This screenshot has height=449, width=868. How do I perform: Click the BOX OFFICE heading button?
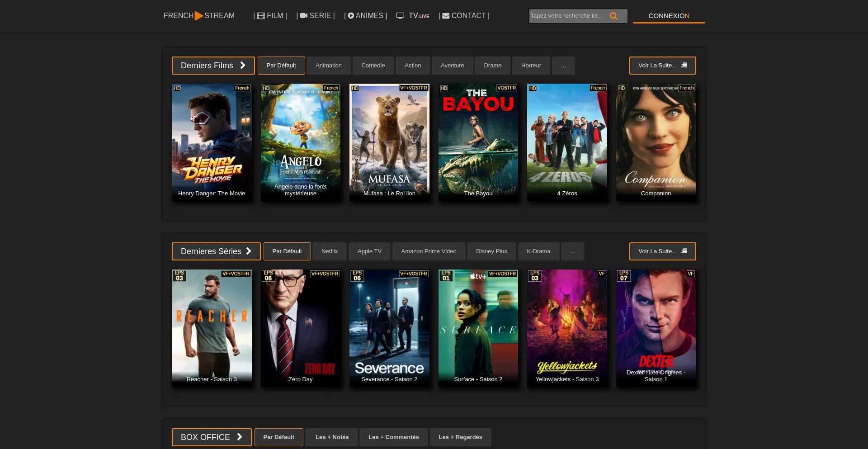point(212,437)
